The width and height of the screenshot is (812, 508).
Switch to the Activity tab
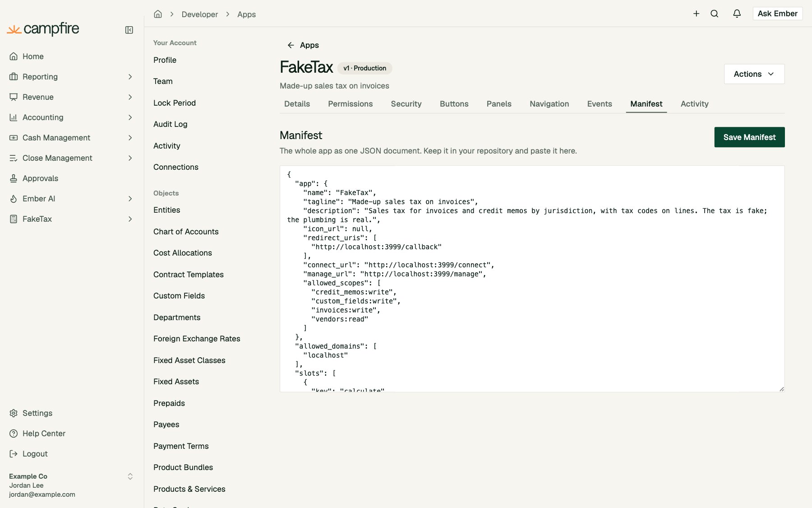pos(694,104)
